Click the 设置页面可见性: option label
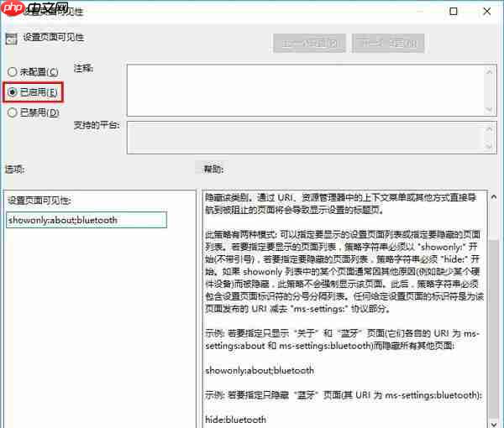Image resolution: width=504 pixels, height=428 pixels. click(39, 201)
